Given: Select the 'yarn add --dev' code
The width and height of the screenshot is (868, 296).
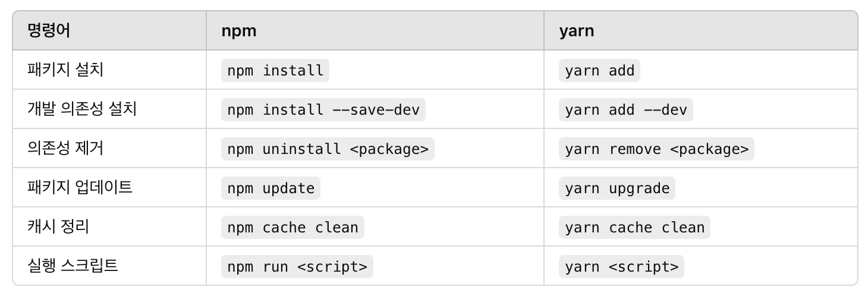Looking at the screenshot, I should coord(625,110).
